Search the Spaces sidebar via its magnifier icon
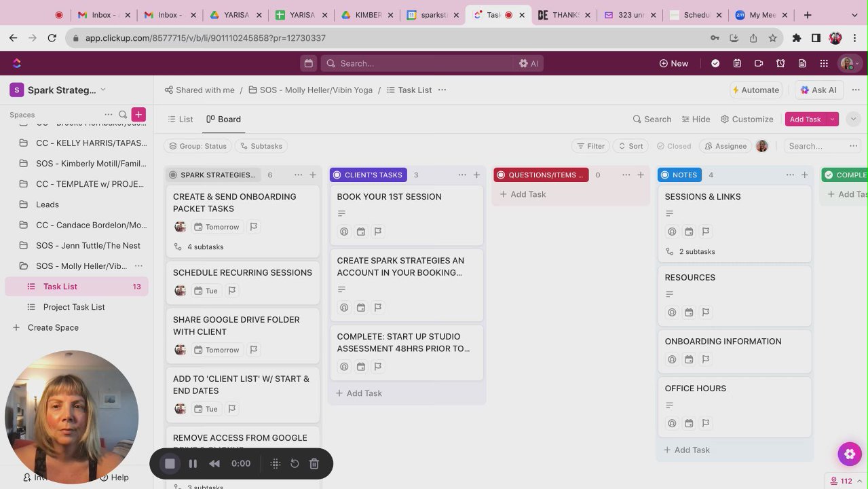This screenshot has width=868, height=489. tap(123, 115)
